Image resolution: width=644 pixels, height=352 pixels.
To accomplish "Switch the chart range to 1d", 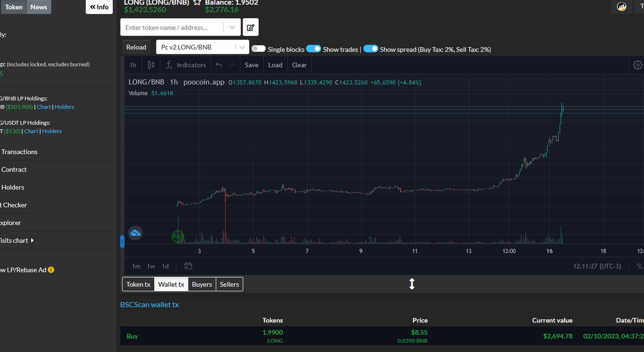I will [x=165, y=266].
